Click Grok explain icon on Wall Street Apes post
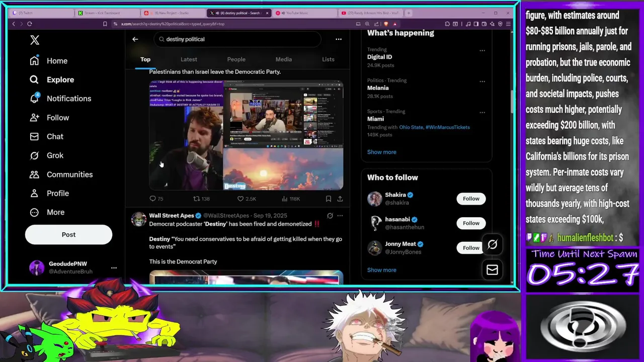Image resolution: width=644 pixels, height=362 pixels. [330, 216]
